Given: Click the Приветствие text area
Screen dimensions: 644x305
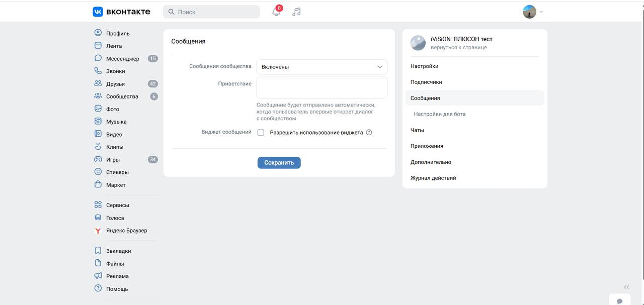Looking at the screenshot, I should point(322,87).
